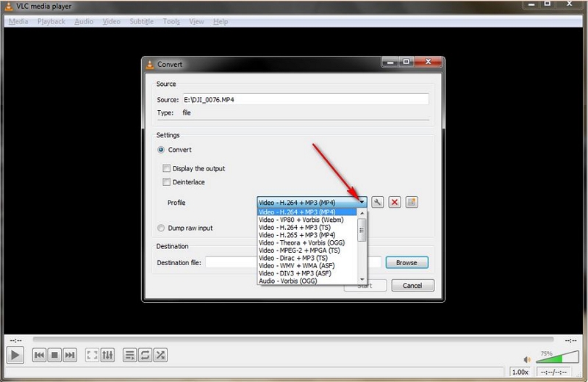Delete selected profile with red X
Screen dimensions: 588x382
click(x=395, y=203)
